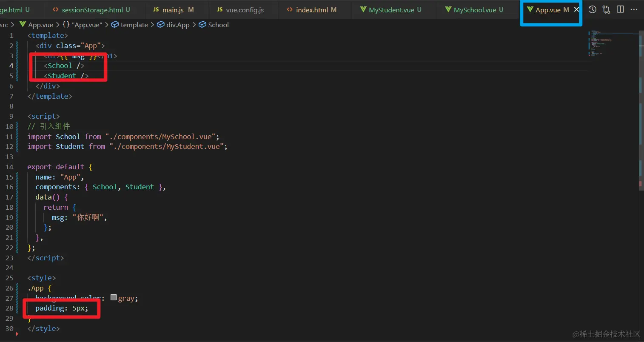Open changes with the compare icon
Image resolution: width=644 pixels, height=342 pixels.
coord(606,9)
